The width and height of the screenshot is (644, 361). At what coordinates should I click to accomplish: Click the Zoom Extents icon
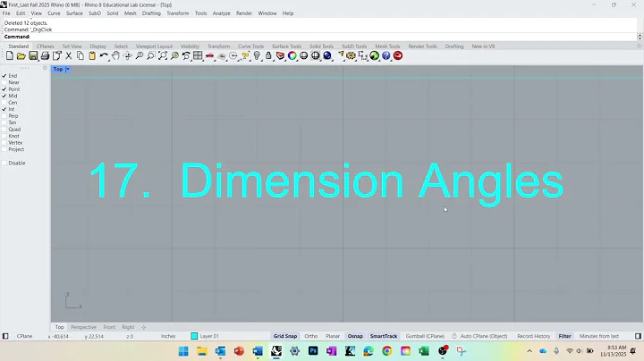tap(163, 55)
